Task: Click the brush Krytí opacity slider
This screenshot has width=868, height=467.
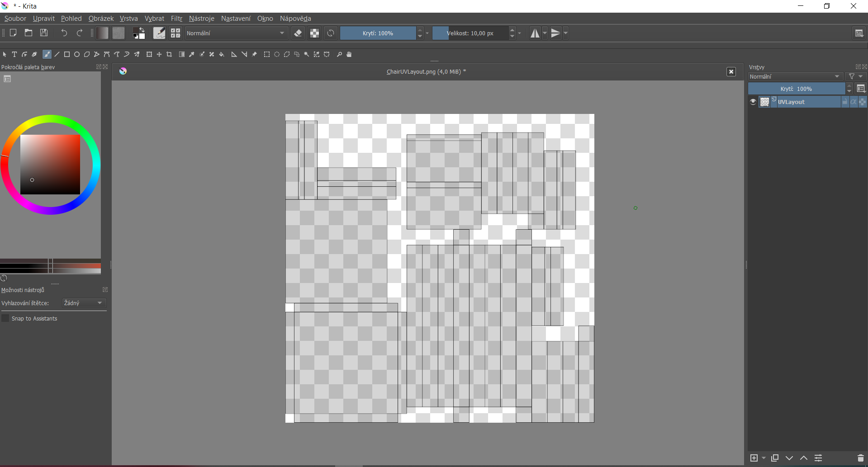Action: 378,33
